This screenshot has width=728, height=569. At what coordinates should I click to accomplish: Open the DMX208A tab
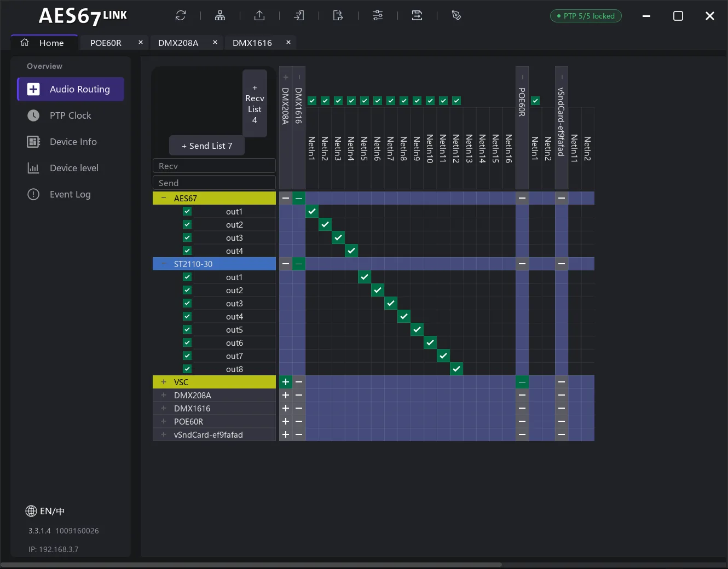[178, 43]
